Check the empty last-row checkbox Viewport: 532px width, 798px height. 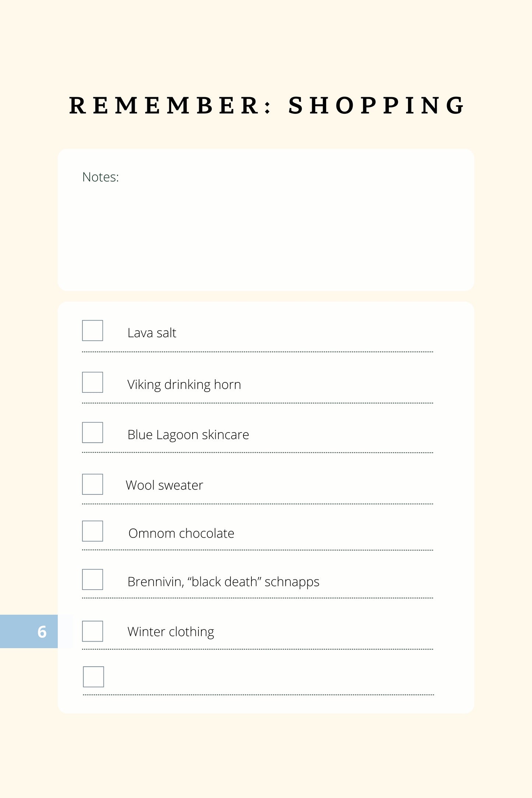point(94,677)
